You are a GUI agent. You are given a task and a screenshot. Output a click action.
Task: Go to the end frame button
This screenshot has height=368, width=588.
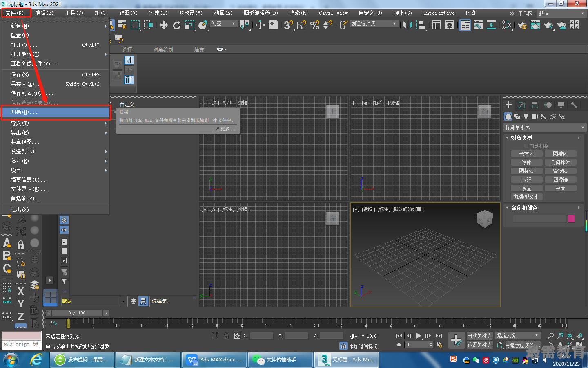[439, 336]
